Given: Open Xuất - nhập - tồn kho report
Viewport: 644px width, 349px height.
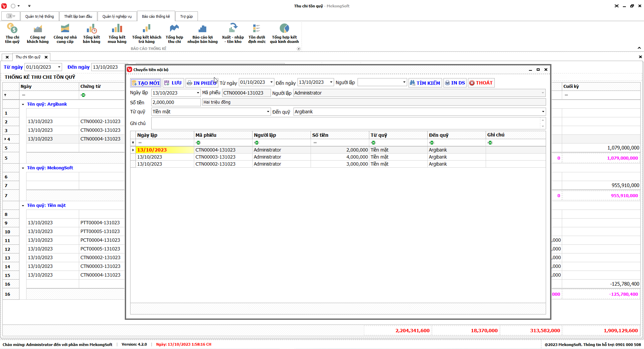Looking at the screenshot, I should point(233,33).
